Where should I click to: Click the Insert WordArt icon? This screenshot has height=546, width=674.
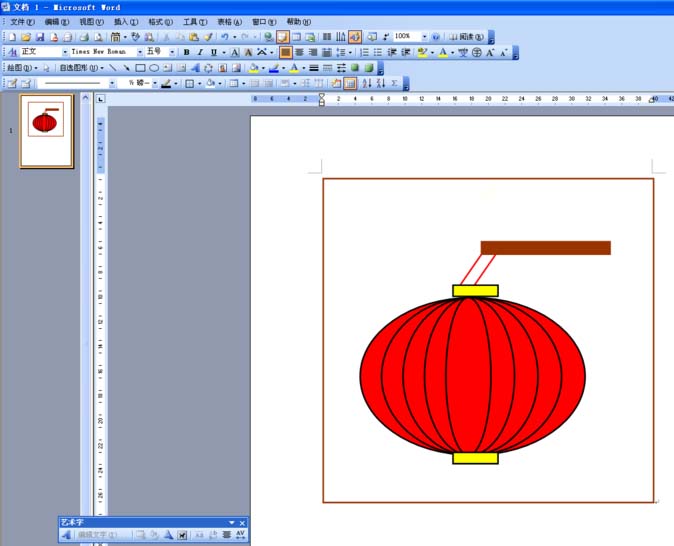coord(195,68)
